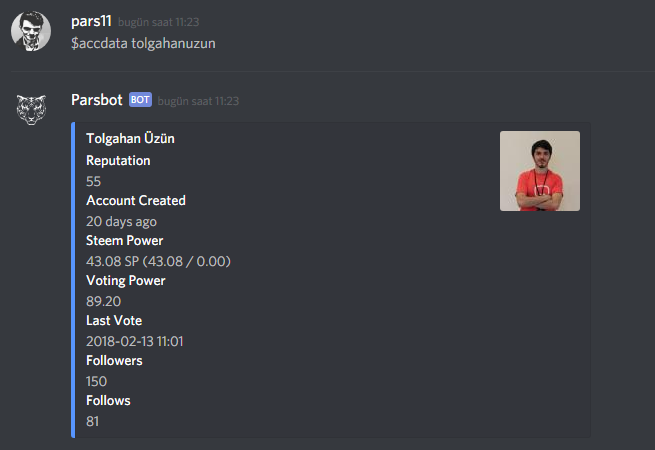Click the pars11 username
The height and width of the screenshot is (450, 655).
point(91,21)
